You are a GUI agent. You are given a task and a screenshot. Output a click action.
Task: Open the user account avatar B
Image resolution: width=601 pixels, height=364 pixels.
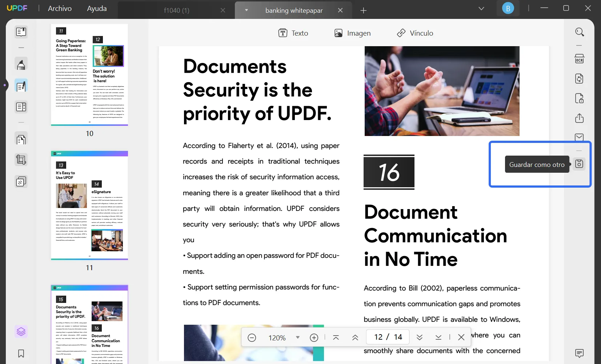pyautogui.click(x=508, y=8)
